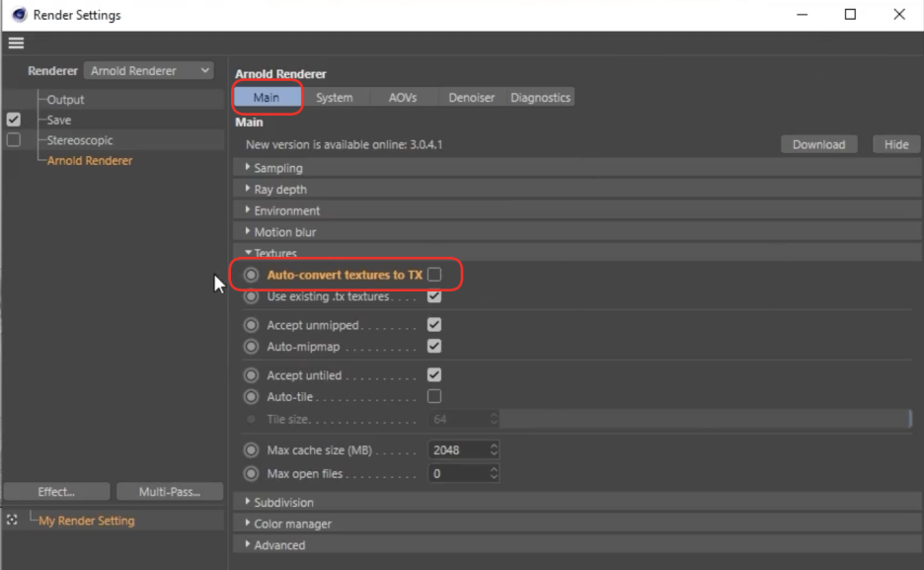Click animation dot beside Auto-tile
This screenshot has width=924, height=570.
click(251, 397)
